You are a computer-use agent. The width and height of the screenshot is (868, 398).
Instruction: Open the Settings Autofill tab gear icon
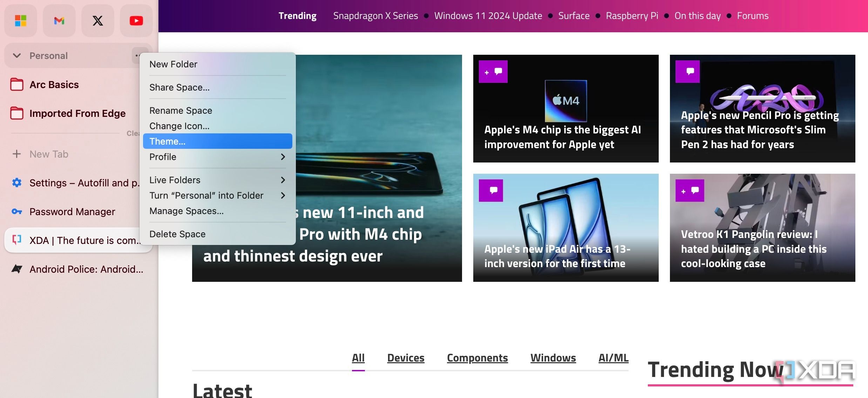tap(16, 183)
